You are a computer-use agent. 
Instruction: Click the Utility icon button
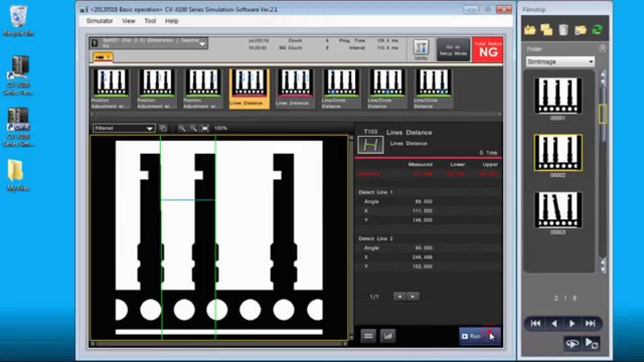pos(421,49)
